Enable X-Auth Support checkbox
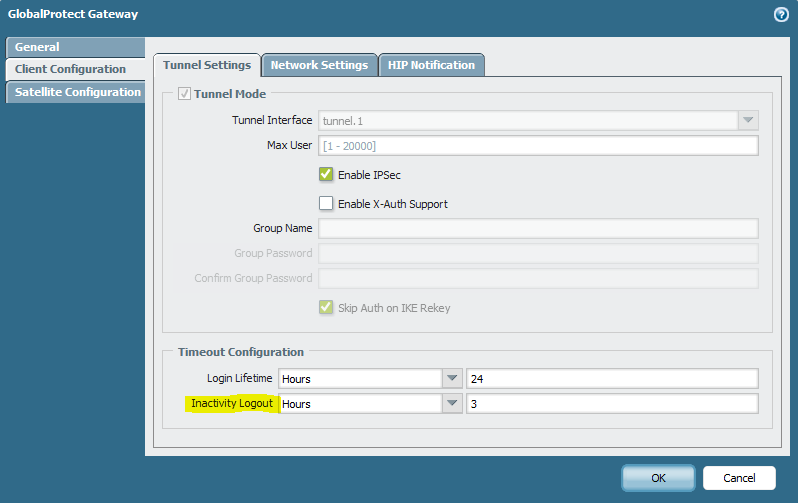Screen dimensions: 798x503 point(326,204)
